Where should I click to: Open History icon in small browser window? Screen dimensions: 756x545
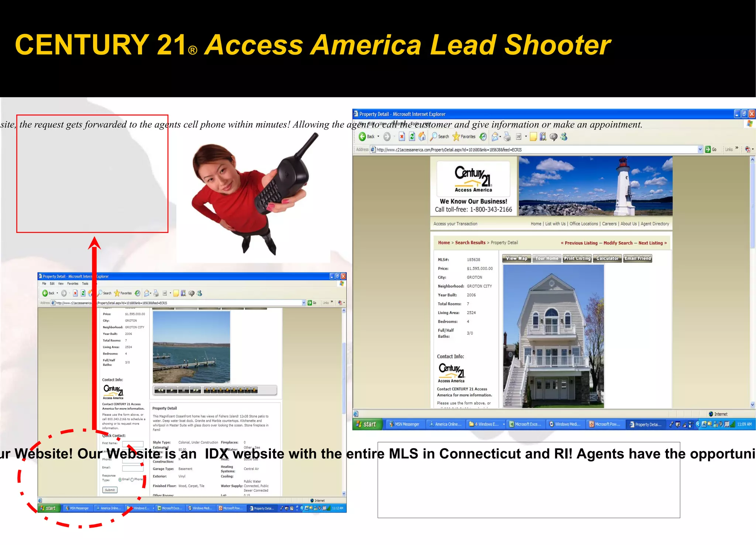point(137,293)
